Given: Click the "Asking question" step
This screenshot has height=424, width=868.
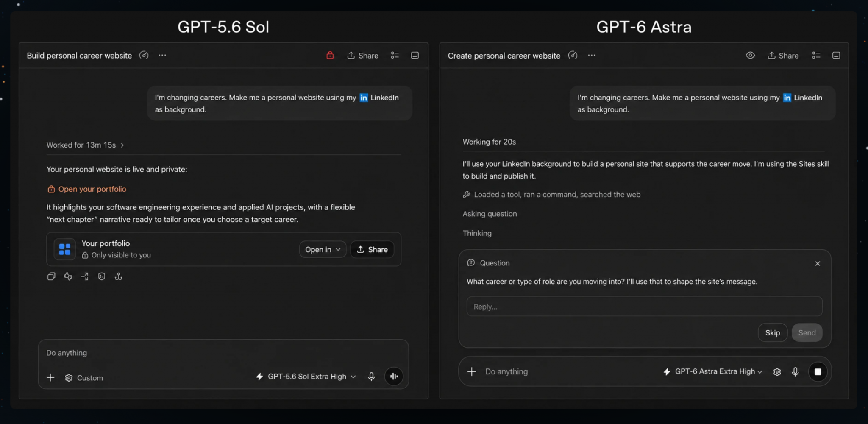Looking at the screenshot, I should [x=490, y=214].
